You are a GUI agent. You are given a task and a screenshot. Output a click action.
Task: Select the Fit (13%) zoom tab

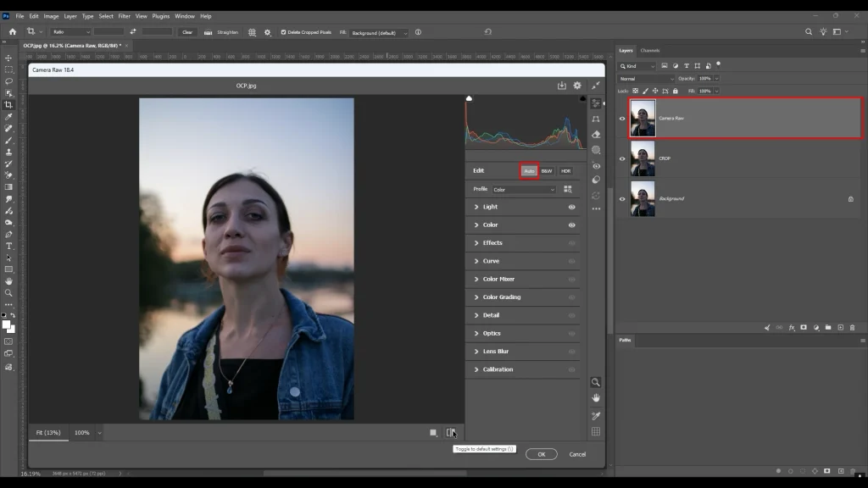pyautogui.click(x=48, y=433)
